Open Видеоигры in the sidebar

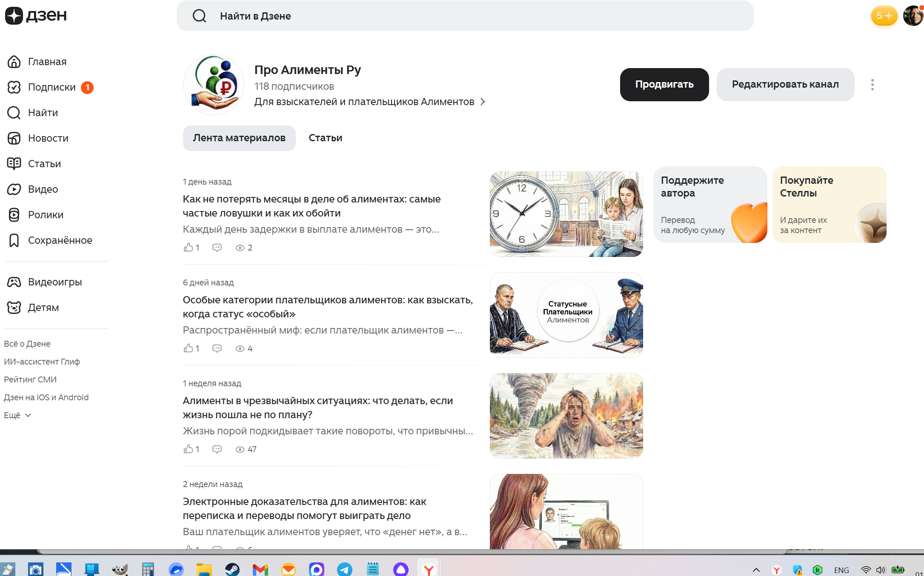coord(45,282)
